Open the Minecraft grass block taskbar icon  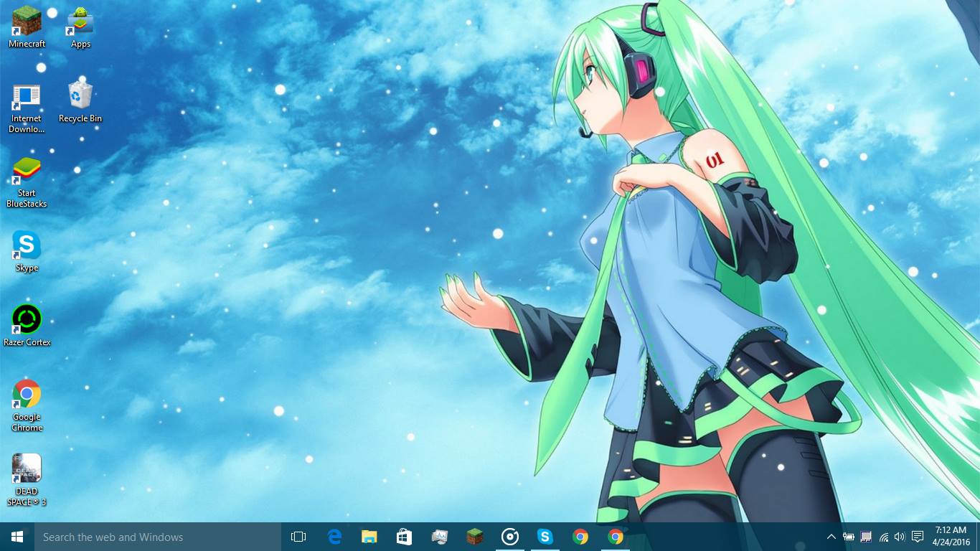[475, 537]
